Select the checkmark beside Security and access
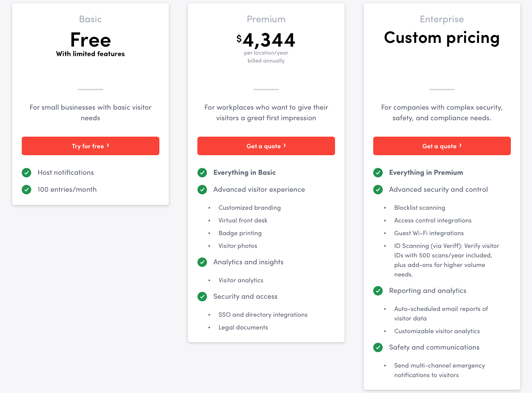Viewport: 532px width, 393px height. pyautogui.click(x=202, y=296)
